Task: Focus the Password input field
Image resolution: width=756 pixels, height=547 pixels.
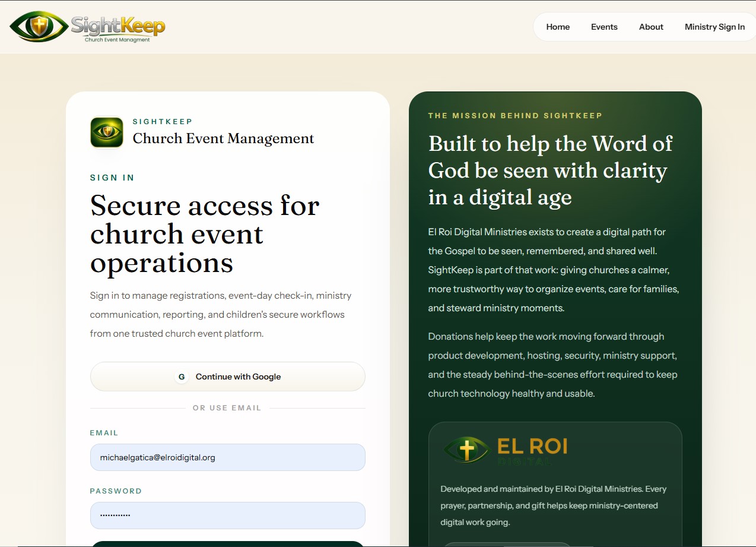Action: click(x=228, y=516)
